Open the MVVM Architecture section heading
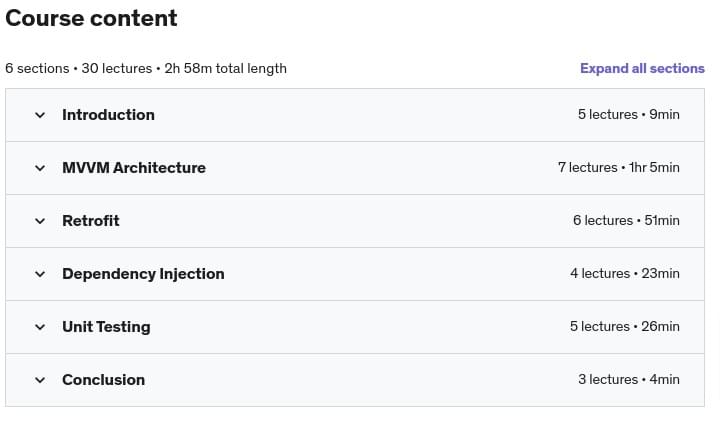 coord(134,168)
